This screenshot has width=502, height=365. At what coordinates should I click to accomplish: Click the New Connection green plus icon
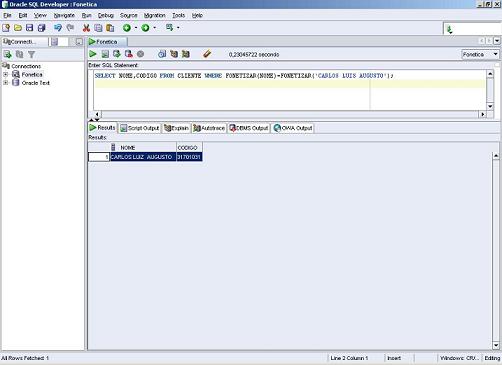click(x=7, y=54)
